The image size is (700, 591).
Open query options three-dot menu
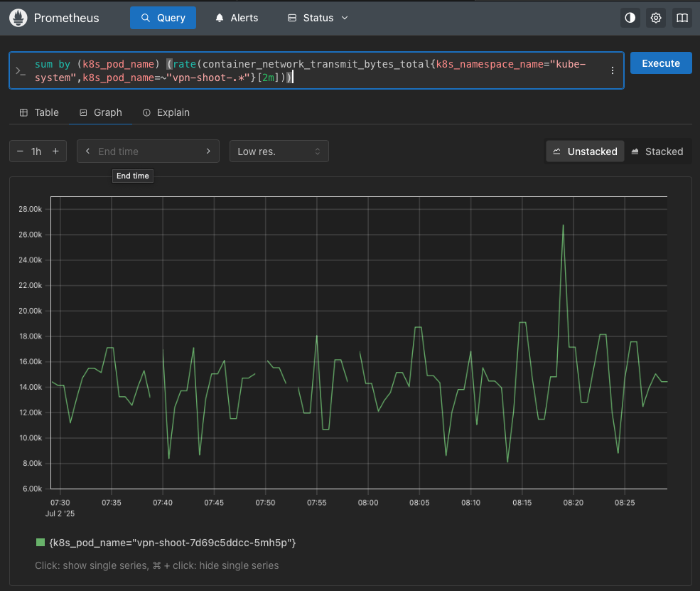613,70
